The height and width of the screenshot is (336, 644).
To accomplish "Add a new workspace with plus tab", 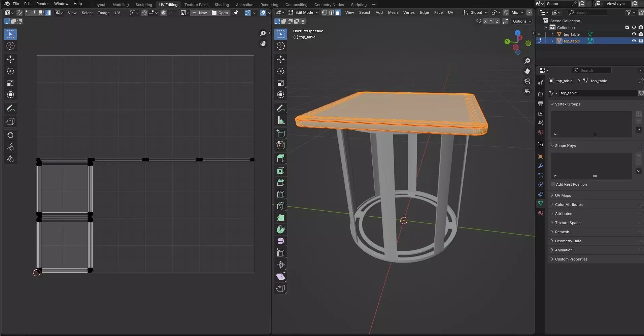I will tap(374, 5).
